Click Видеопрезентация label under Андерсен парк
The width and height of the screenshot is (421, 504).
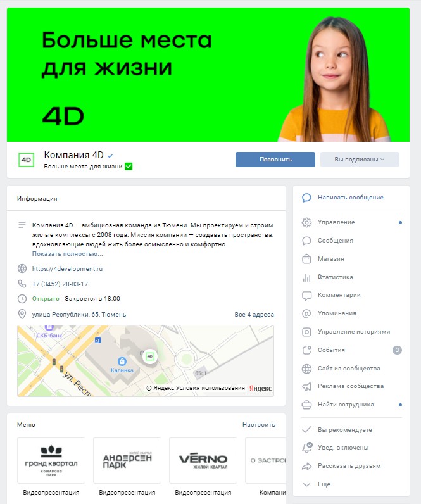tap(127, 493)
